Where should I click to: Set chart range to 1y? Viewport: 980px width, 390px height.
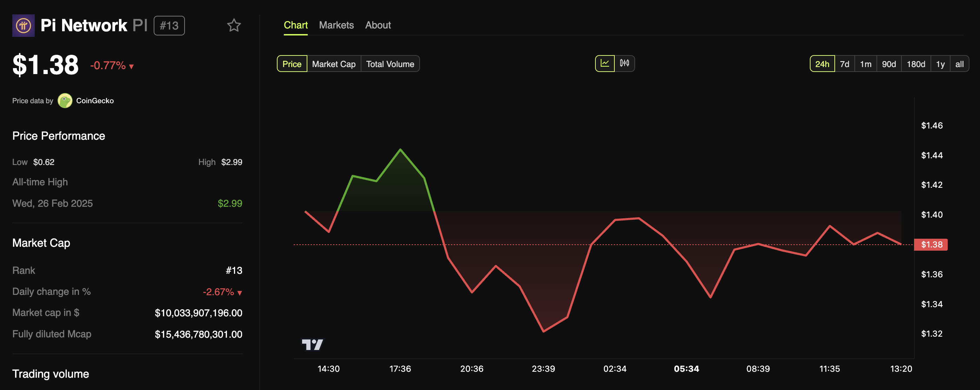pos(940,64)
